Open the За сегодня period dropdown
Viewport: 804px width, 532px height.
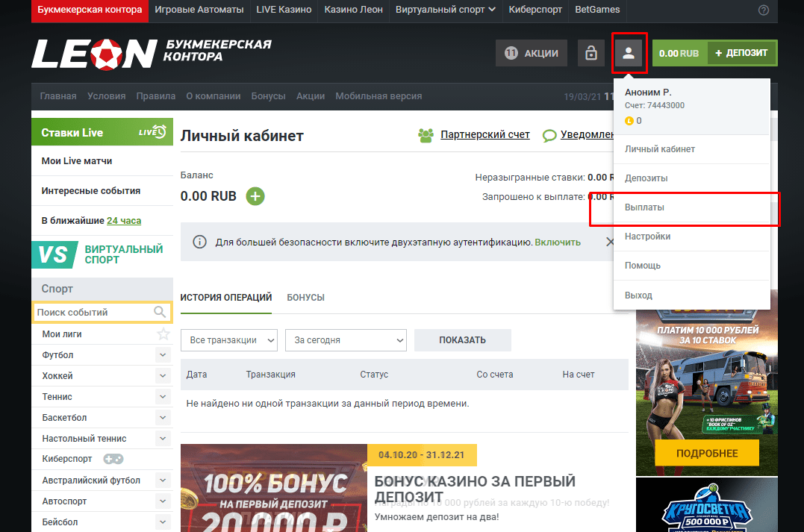pos(346,340)
